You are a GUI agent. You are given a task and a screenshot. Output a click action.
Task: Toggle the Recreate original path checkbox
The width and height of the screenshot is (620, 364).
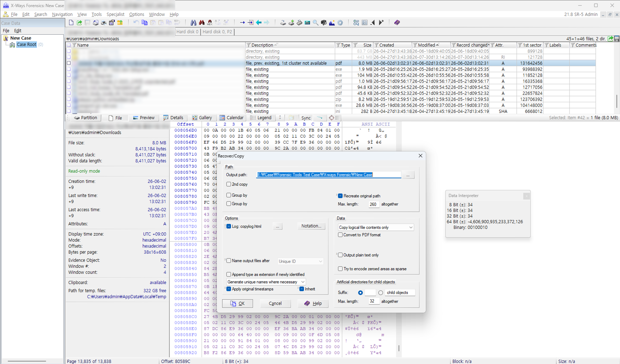[340, 196]
